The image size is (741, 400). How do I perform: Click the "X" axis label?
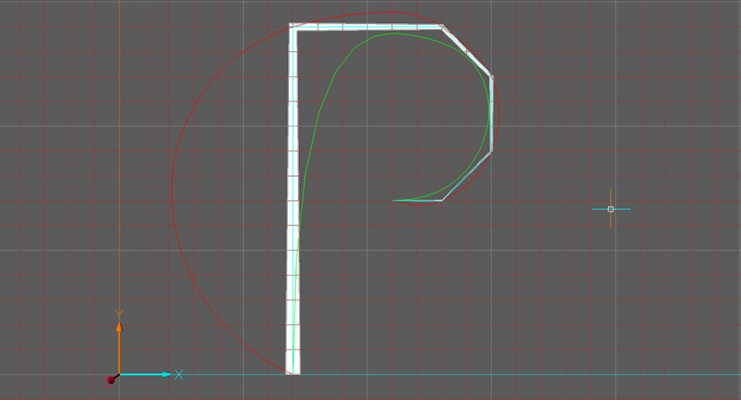click(x=179, y=374)
